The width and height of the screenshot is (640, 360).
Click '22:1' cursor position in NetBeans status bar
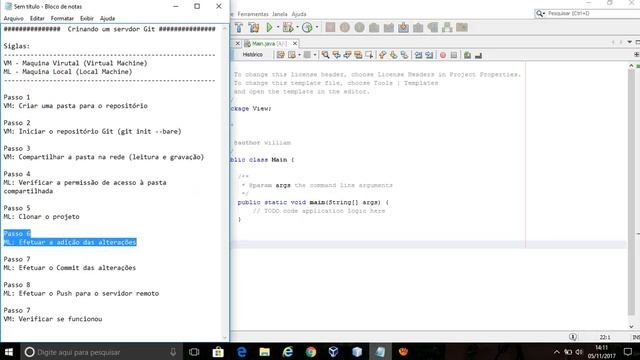[x=605, y=337]
